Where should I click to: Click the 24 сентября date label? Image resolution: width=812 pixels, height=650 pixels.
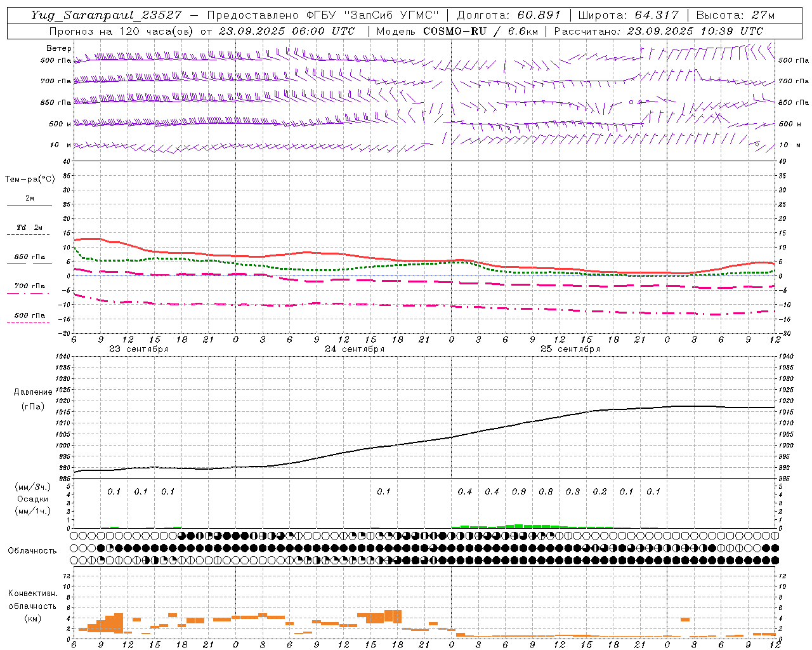coord(354,349)
